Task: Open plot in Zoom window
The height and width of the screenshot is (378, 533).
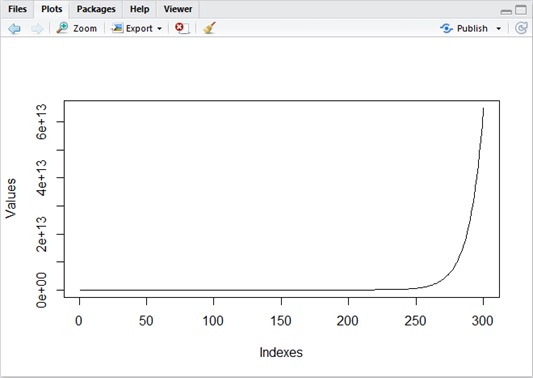Action: [77, 28]
